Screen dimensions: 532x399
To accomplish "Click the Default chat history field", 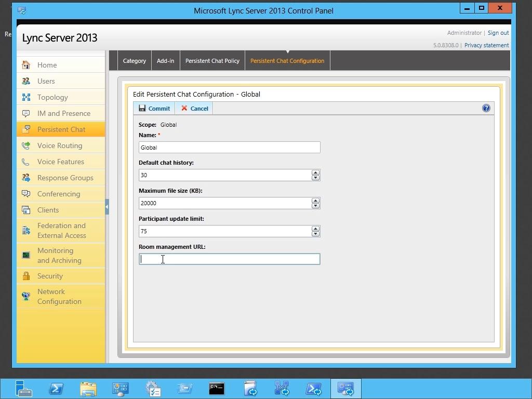I will click(225, 175).
